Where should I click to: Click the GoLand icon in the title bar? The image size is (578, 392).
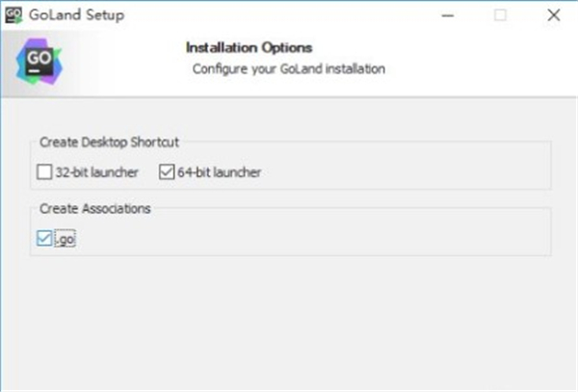point(14,15)
